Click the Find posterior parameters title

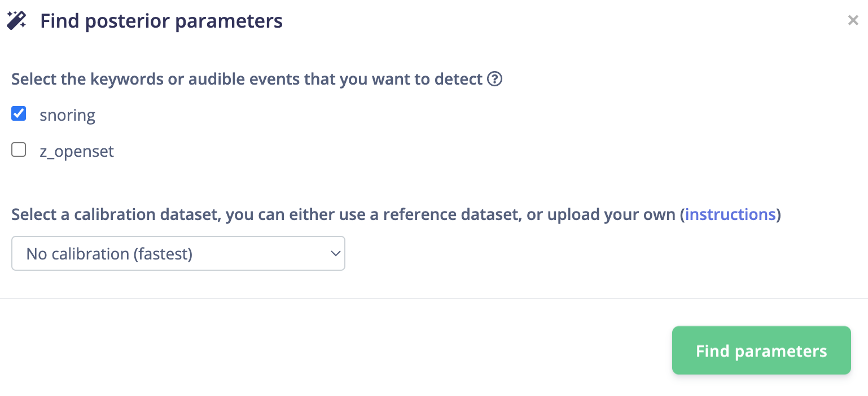point(161,21)
